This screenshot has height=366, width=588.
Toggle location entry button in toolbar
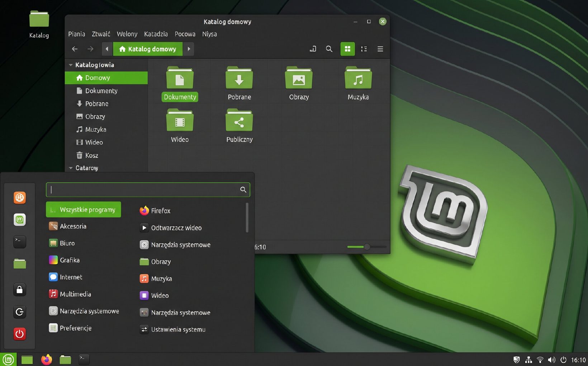pos(313,49)
